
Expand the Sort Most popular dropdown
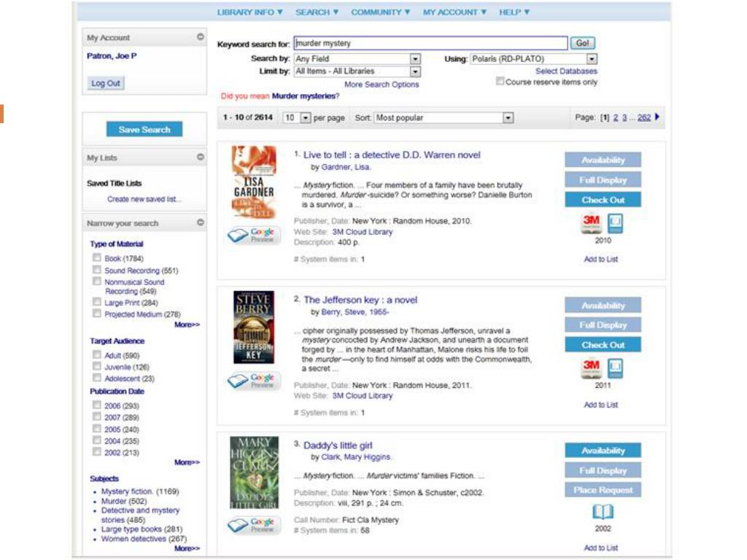(508, 118)
